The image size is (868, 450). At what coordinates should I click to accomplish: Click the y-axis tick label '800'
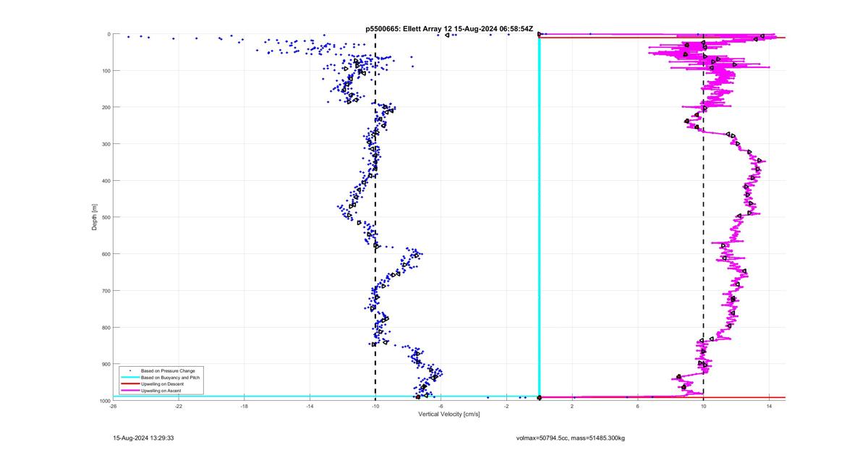pos(106,327)
